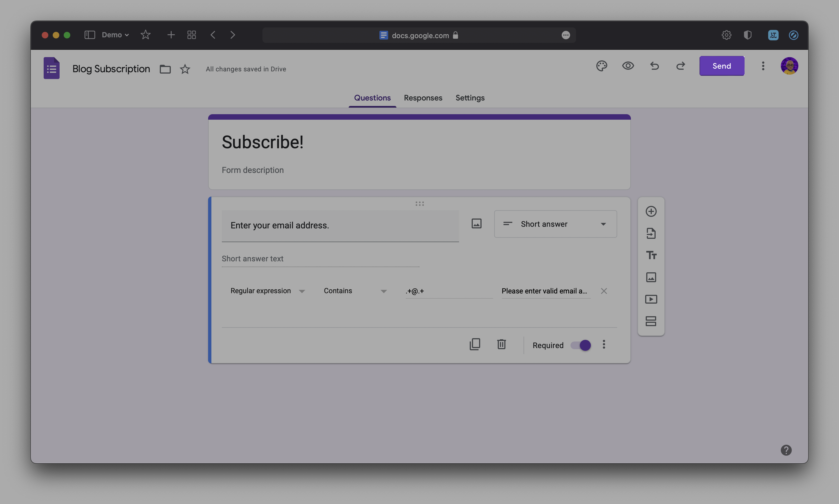Star the Blog Subscription form
839x504 pixels.
[x=185, y=69]
